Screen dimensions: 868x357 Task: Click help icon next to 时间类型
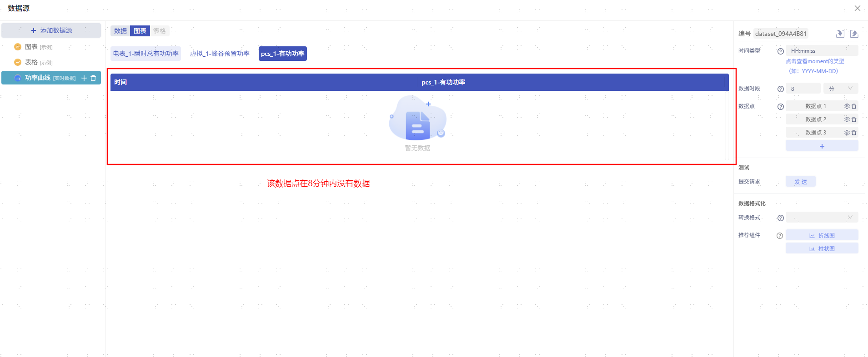click(x=780, y=51)
